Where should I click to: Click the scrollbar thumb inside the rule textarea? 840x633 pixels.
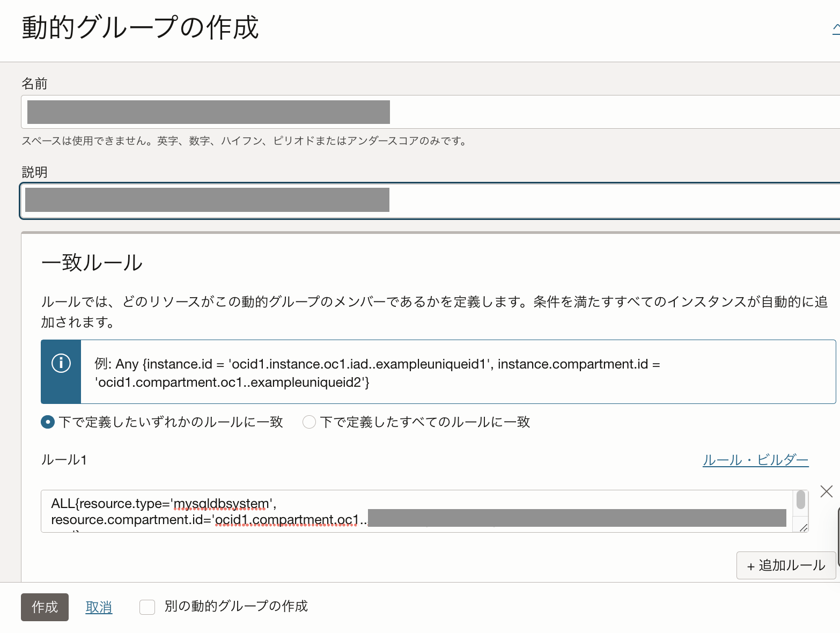point(800,500)
